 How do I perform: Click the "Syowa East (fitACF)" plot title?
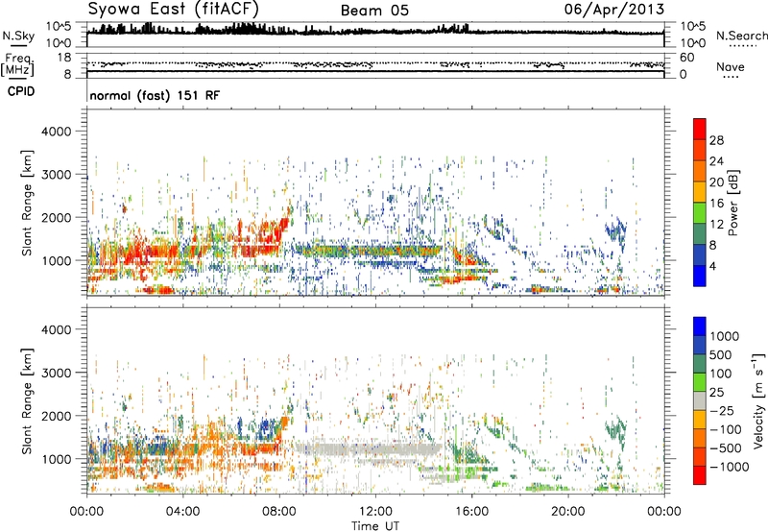(174, 10)
